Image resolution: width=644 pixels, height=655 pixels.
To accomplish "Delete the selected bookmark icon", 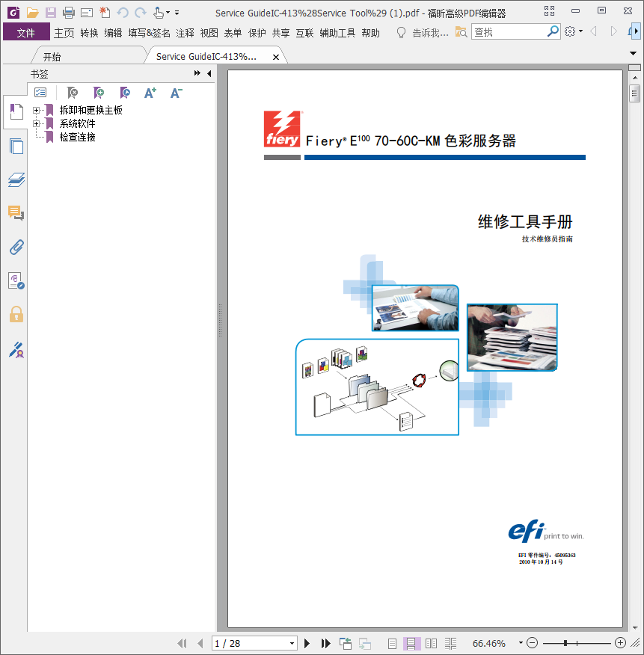I will click(x=73, y=93).
